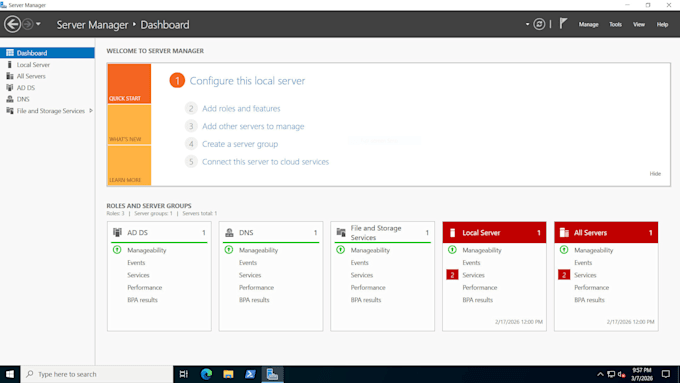Open the Tools menu
This screenshot has width=680, height=383.
[615, 25]
